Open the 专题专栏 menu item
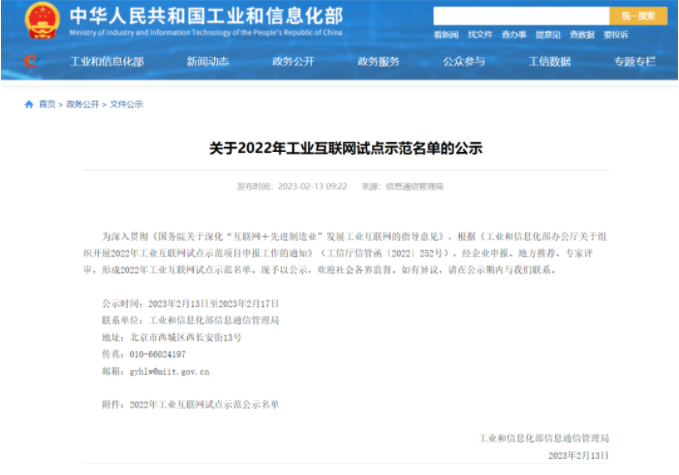 tap(634, 62)
